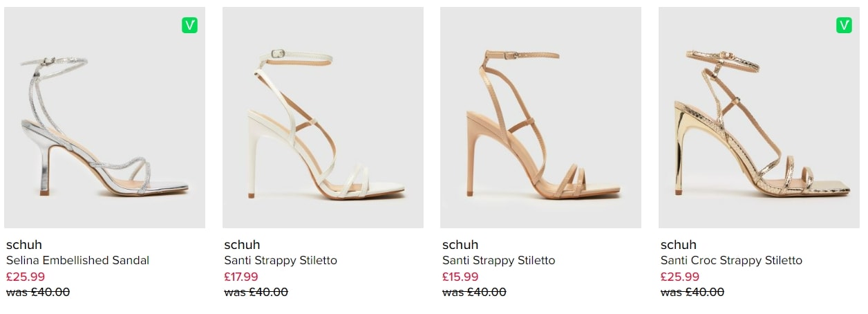
Task: Select the Selina Embellished Sandal title link
Action: click(x=77, y=261)
